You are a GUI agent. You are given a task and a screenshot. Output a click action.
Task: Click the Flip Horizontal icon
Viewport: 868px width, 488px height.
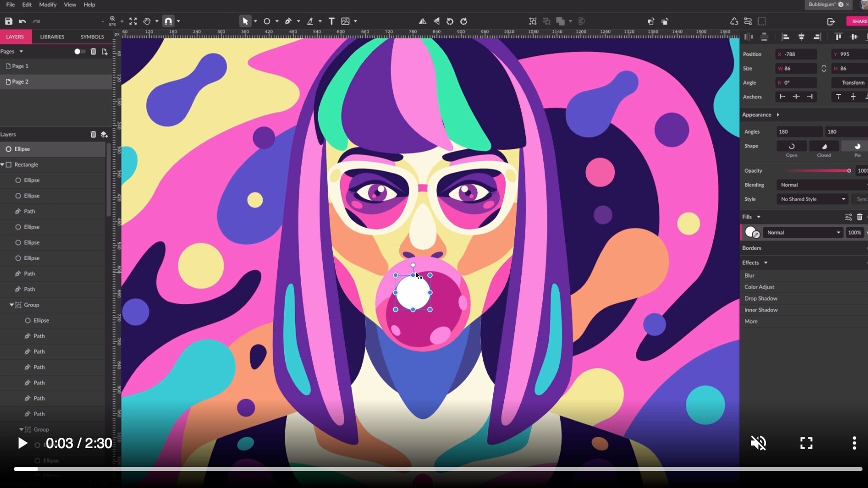[422, 21]
